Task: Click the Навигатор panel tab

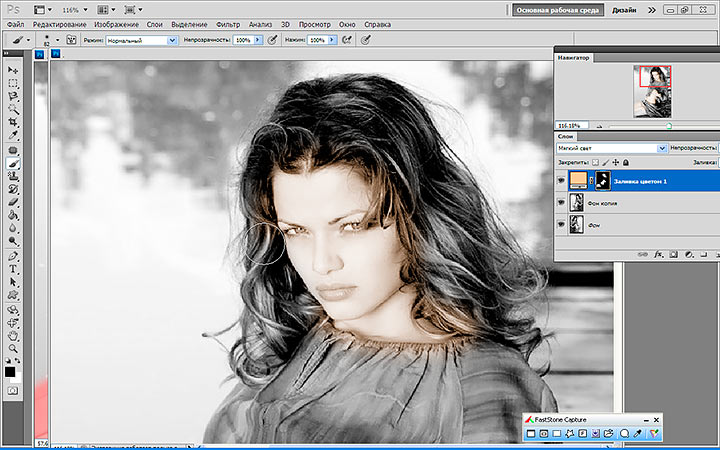Action: [x=573, y=58]
